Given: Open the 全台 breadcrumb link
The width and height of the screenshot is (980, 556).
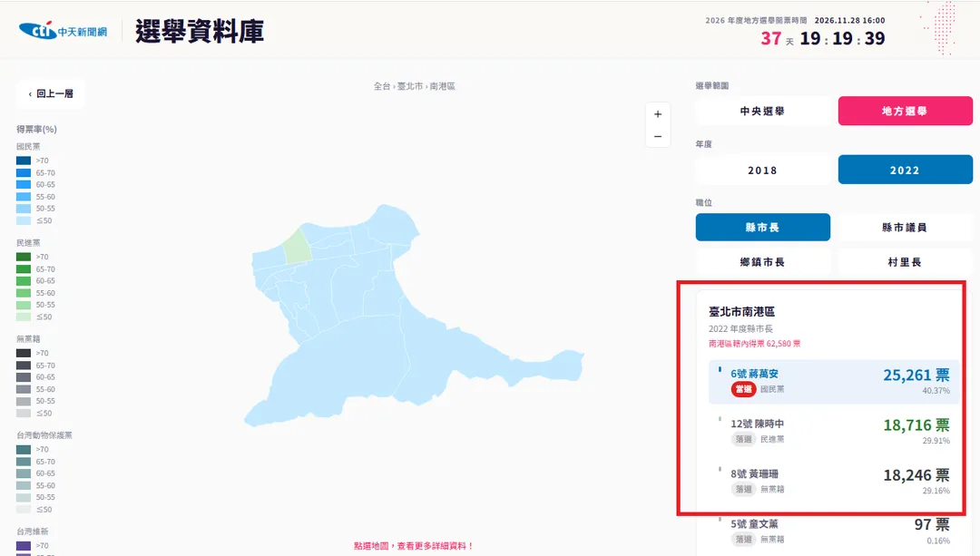Looking at the screenshot, I should pyautogui.click(x=382, y=86).
